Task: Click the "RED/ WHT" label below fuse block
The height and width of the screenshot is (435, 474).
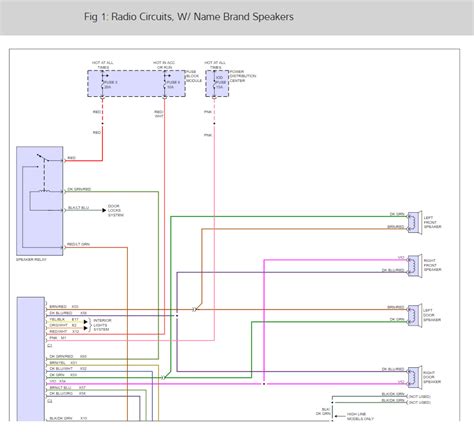Action: click(x=159, y=114)
